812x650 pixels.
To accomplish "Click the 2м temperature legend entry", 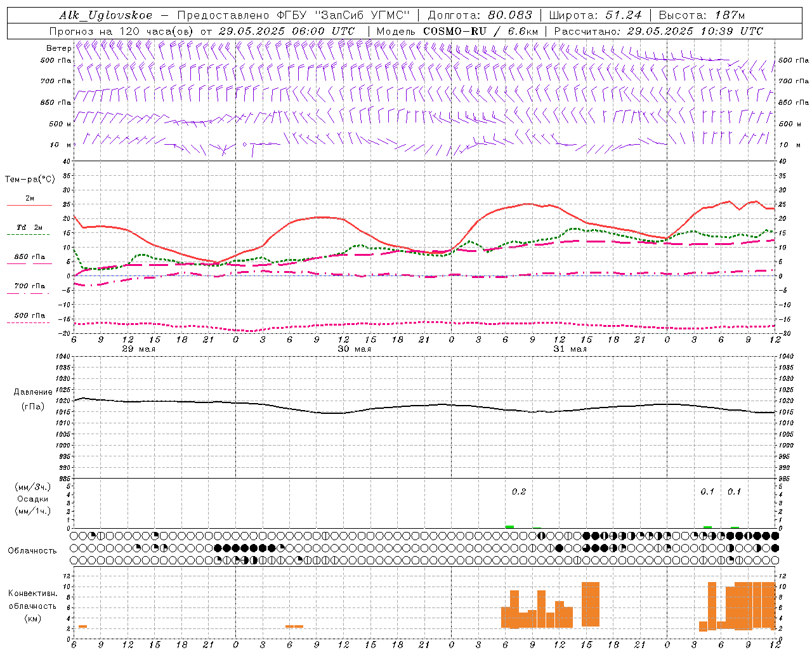I will 30,198.
